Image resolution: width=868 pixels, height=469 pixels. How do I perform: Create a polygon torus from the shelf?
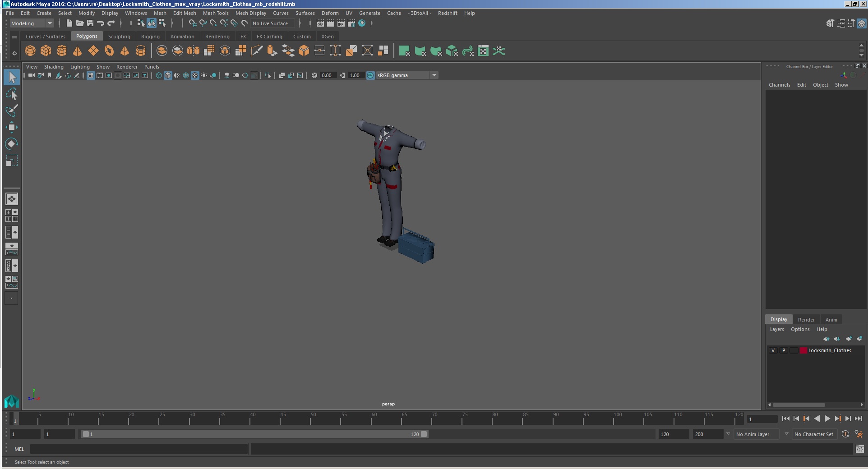click(x=109, y=51)
